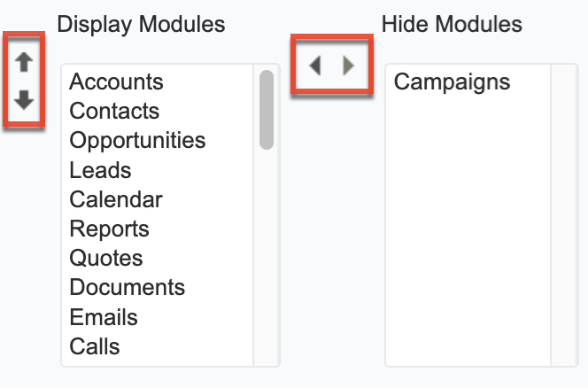Screen dimensions: 588x388
Task: Click the Hide Modules heading label
Action: click(452, 25)
